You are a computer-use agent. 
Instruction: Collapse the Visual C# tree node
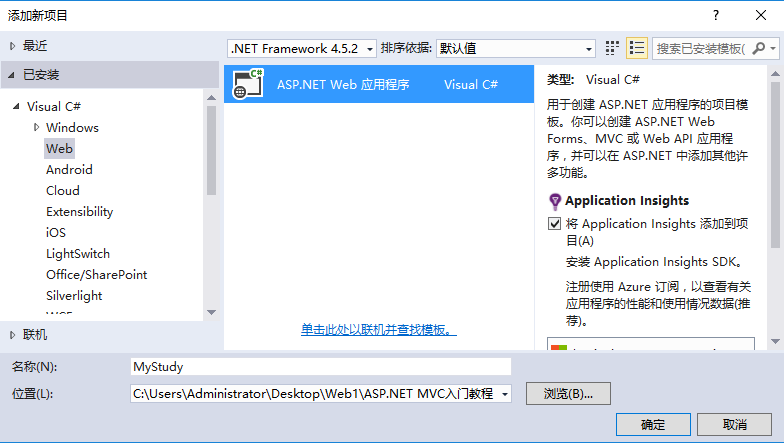pyautogui.click(x=16, y=106)
